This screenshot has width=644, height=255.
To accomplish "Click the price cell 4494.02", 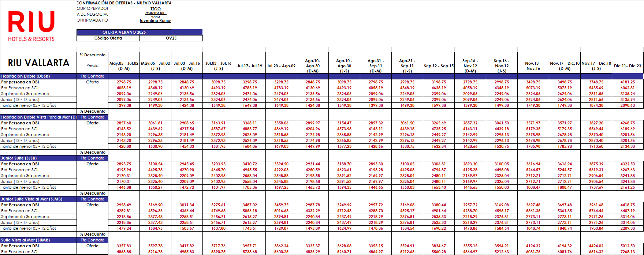I will tap(596, 246).
